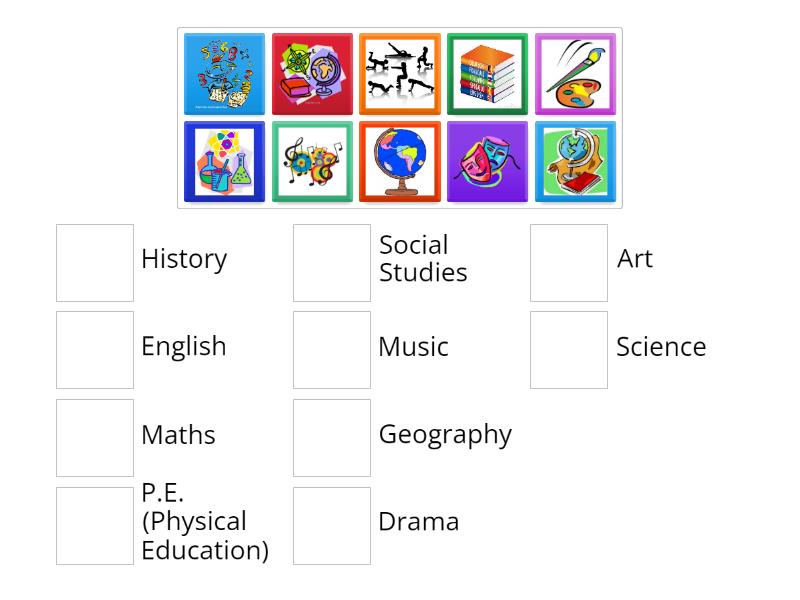This screenshot has height=600, width=800.
Task: Click the science flasks tile
Action: 224,160
